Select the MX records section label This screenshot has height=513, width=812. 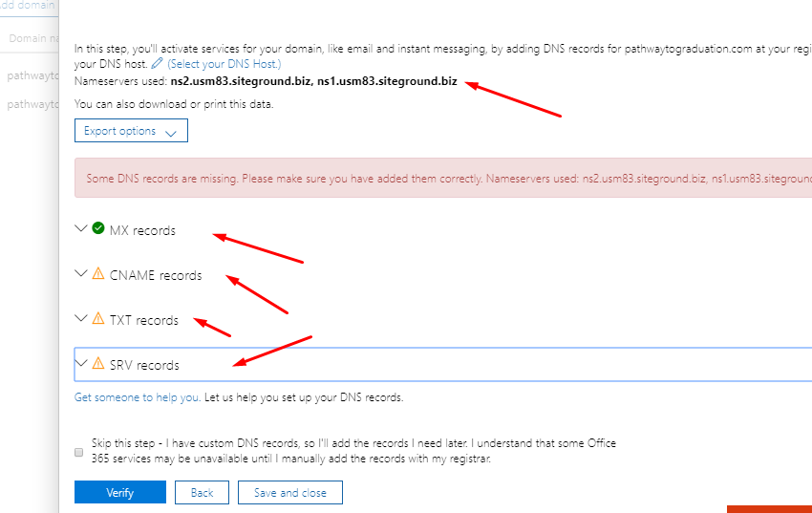click(x=142, y=230)
